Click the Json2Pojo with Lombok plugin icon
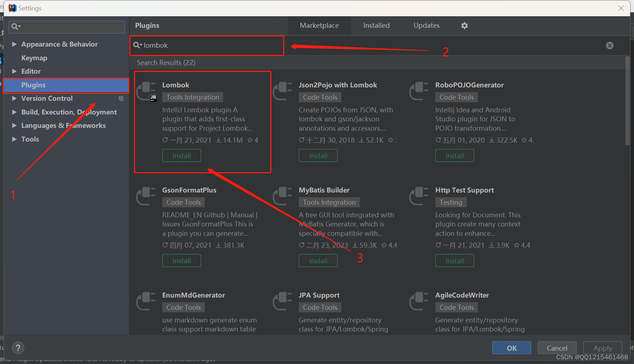The width and height of the screenshot is (634, 364). coord(283,91)
